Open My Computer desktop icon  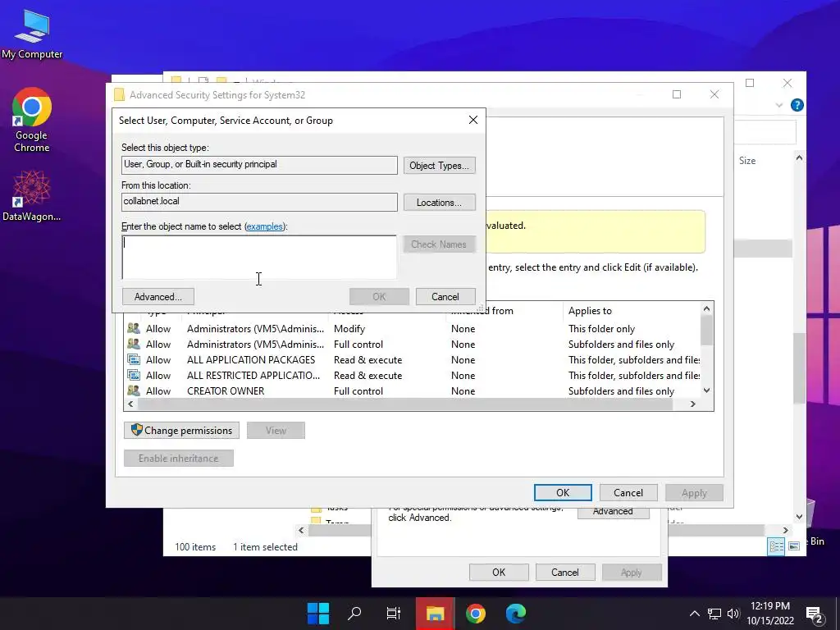[32, 34]
